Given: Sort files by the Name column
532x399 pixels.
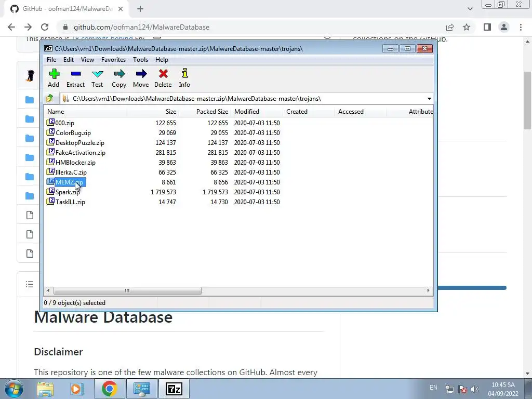Looking at the screenshot, I should (x=86, y=112).
